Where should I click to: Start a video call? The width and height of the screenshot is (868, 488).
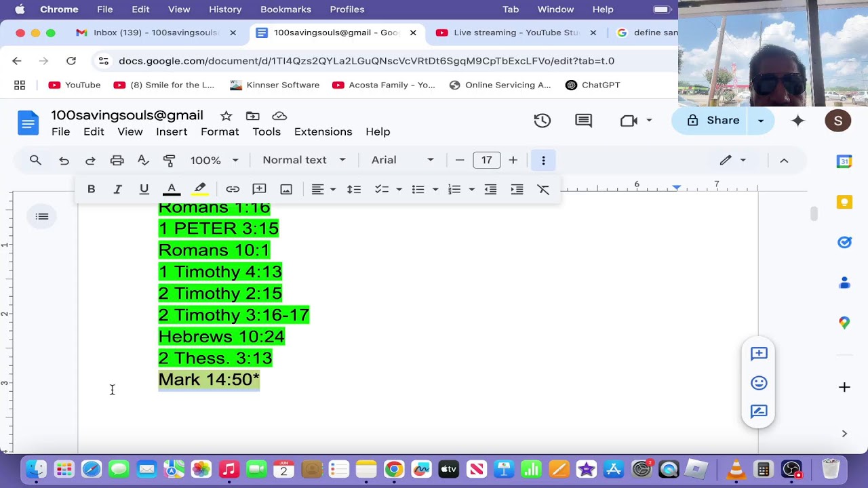[629, 121]
